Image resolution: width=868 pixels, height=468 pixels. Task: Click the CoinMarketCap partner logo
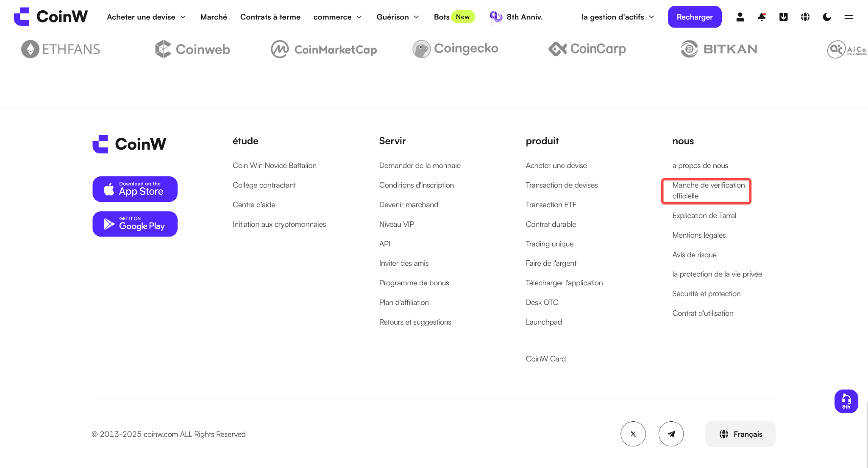pos(324,49)
